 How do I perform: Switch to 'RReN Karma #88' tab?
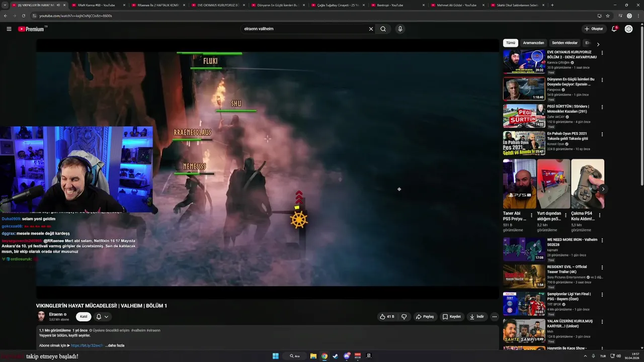click(96, 5)
